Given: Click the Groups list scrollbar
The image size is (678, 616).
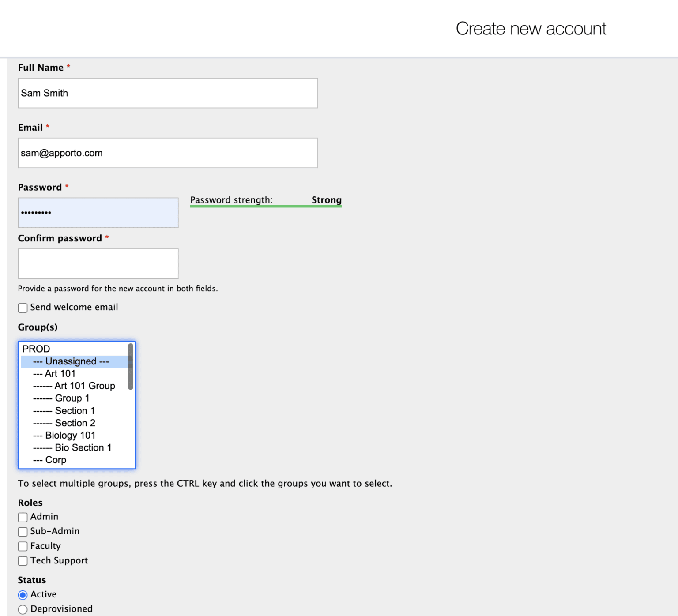Looking at the screenshot, I should [131, 367].
